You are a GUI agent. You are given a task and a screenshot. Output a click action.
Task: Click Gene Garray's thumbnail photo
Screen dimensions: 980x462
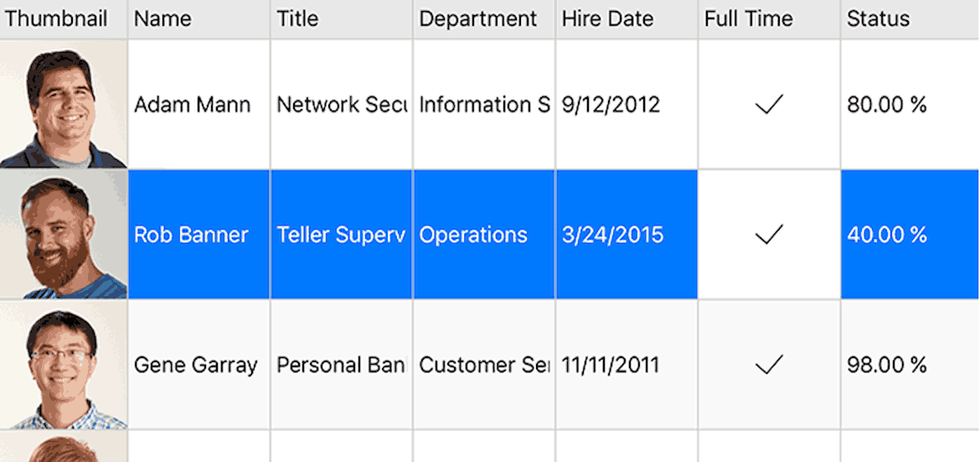click(63, 365)
